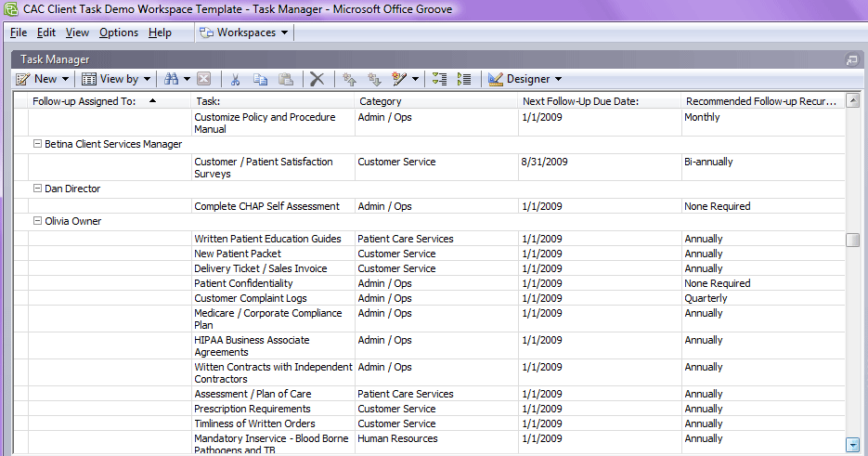The width and height of the screenshot is (868, 456).
Task: Open the Help menu
Action: (x=160, y=33)
